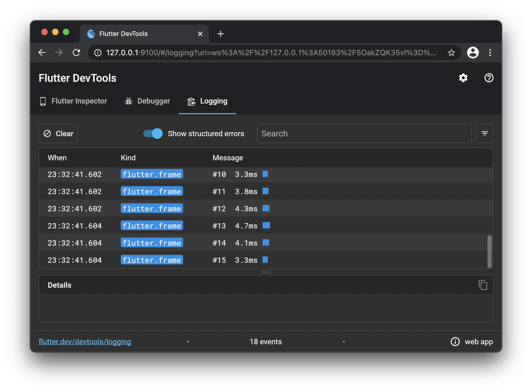This screenshot has height=392, width=532.
Task: Open DevTools settings gear
Action: 463,78
